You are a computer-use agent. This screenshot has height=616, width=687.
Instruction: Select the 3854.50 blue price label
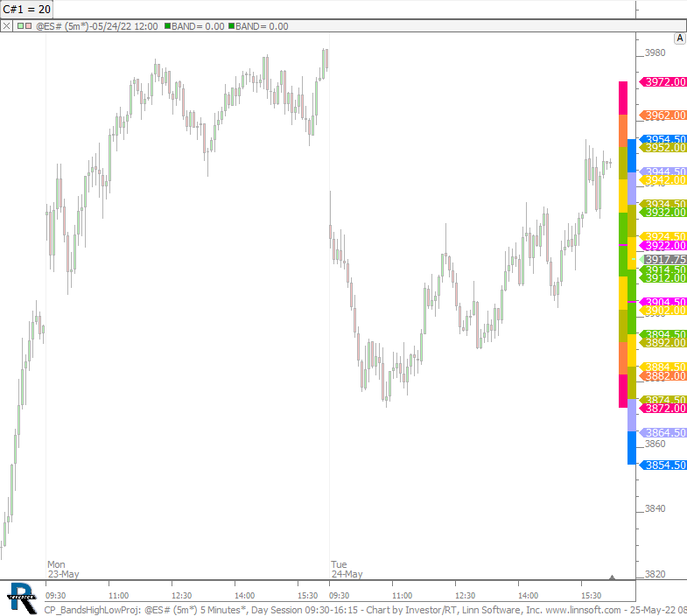click(x=663, y=465)
